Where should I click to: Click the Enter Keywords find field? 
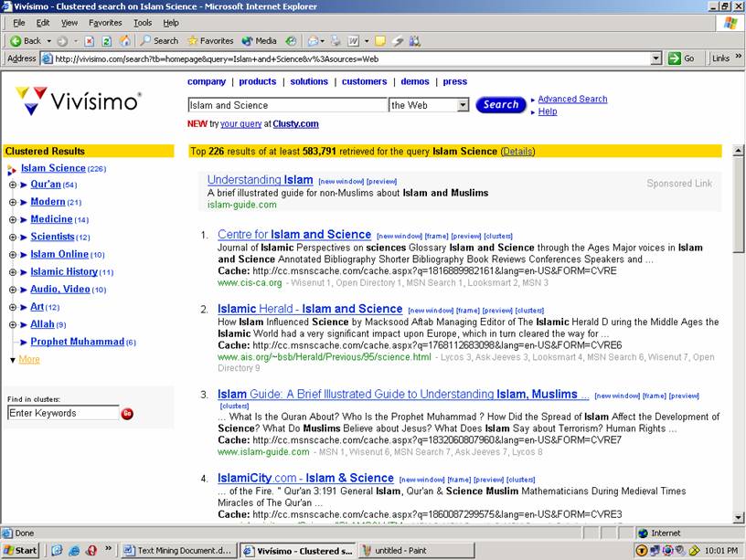pos(63,413)
